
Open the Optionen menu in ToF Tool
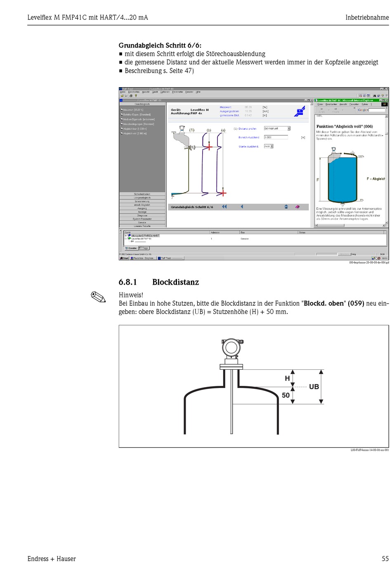click(x=165, y=92)
